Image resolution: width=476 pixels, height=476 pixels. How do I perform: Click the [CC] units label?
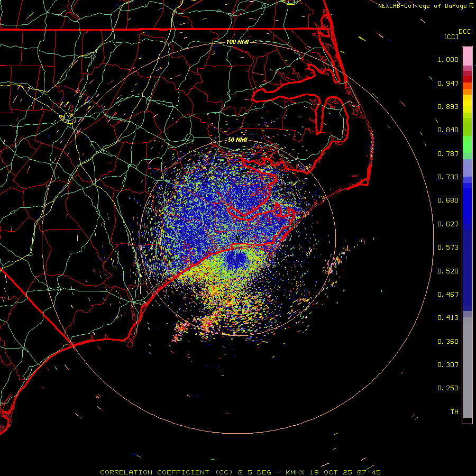[x=451, y=36]
